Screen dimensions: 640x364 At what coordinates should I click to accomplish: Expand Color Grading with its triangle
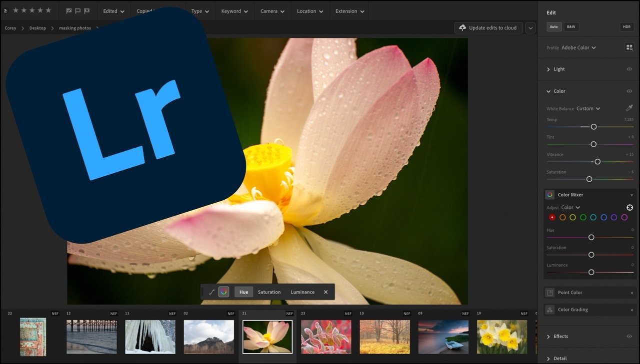pos(631,310)
